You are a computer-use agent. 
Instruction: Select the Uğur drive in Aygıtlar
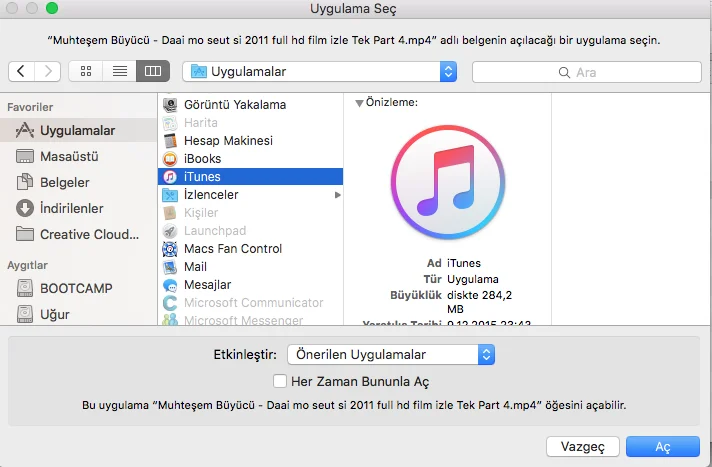(78, 314)
